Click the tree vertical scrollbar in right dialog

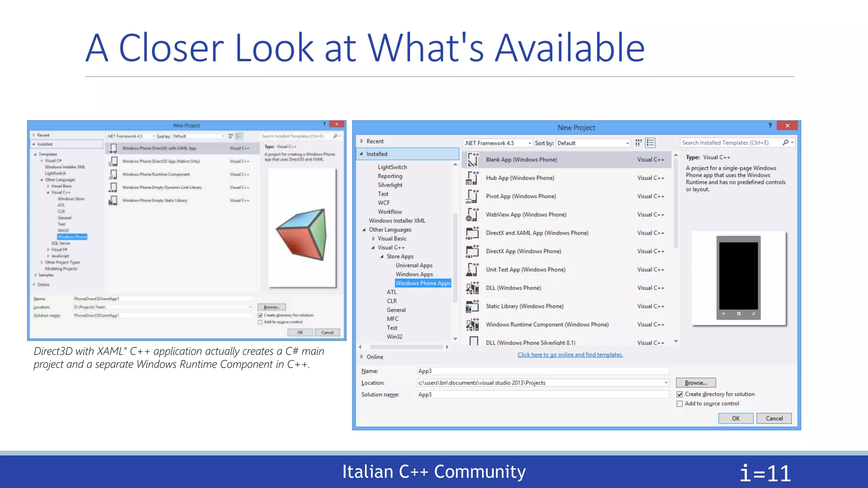456,258
